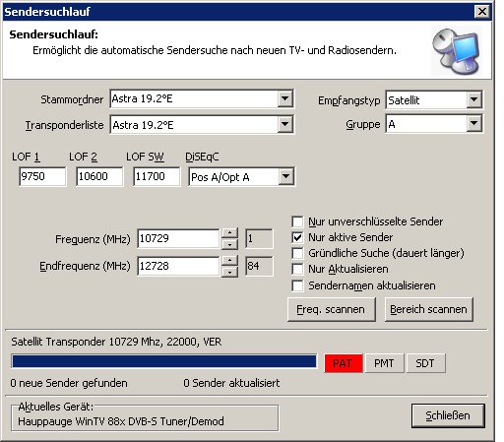The height and width of the screenshot is (442, 504).
Task: Click the LOF 1 input field
Action: 42,176
